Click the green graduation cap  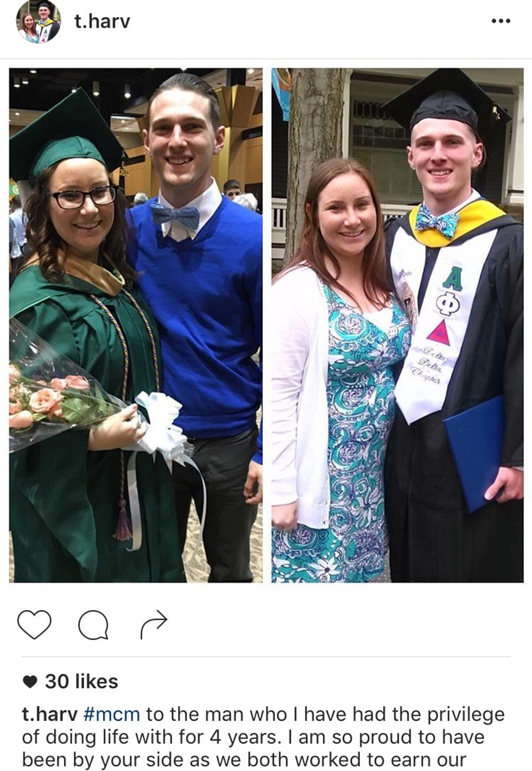pyautogui.click(x=65, y=136)
